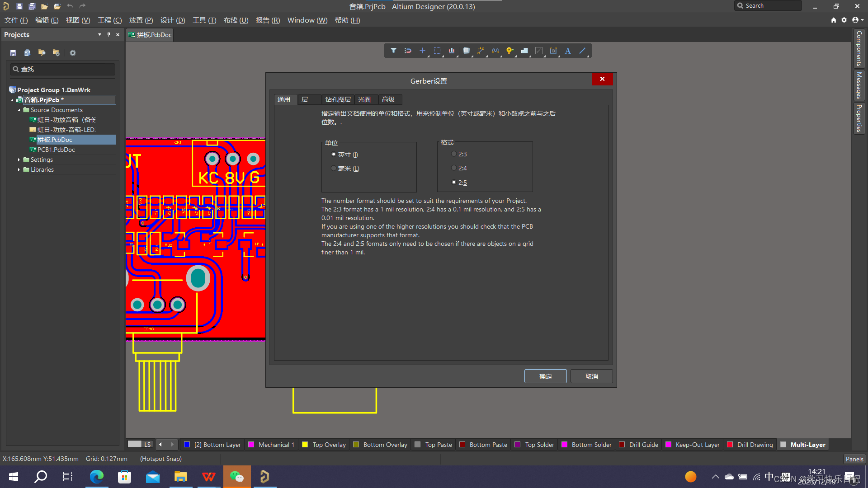
Task: Expand the Settings folder in Projects
Action: click(x=19, y=160)
